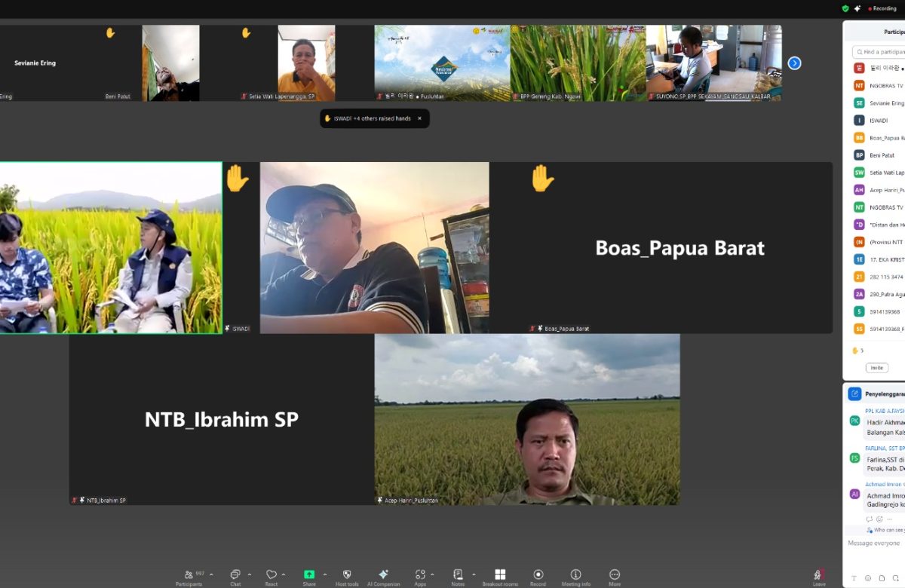The width and height of the screenshot is (905, 588).
Task: Click the green Share screen button
Action: [x=309, y=574]
